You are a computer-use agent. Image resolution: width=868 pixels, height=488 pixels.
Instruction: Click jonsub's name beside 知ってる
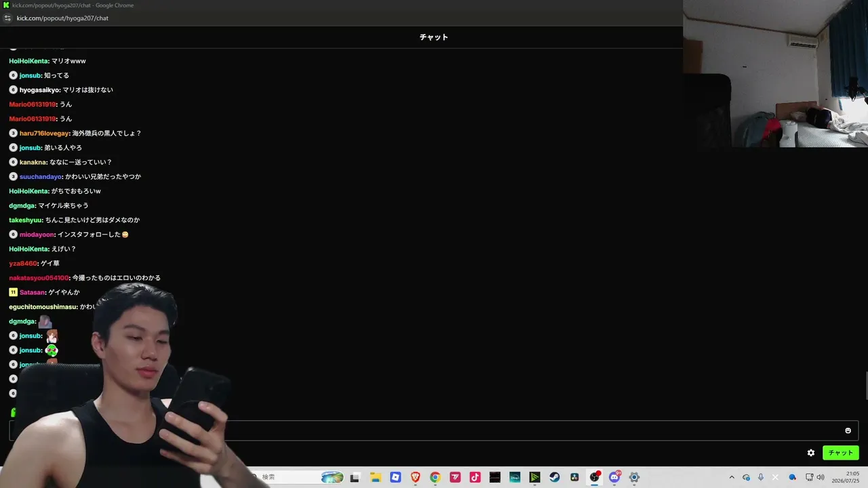coord(31,76)
